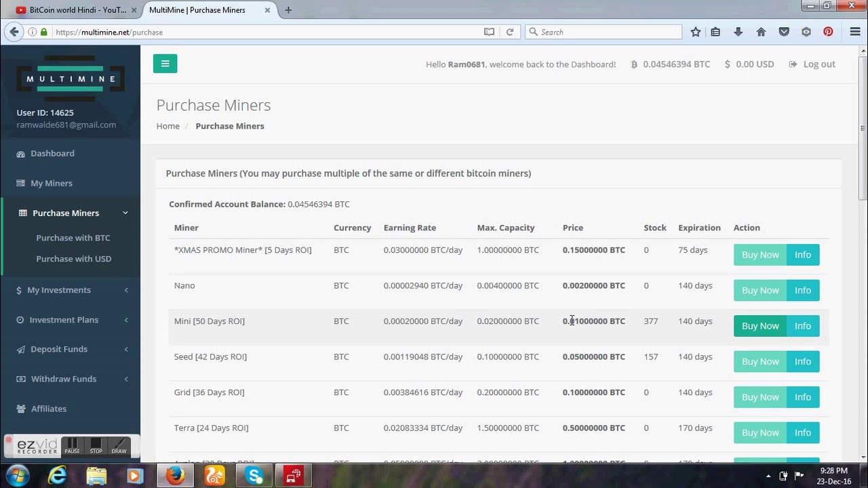Image resolution: width=868 pixels, height=488 pixels.
Task: Select Purchase with BTC
Action: click(73, 238)
